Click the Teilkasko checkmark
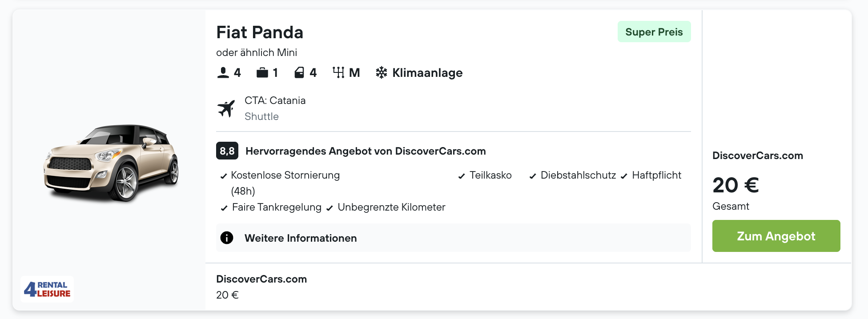This screenshot has width=868, height=319. pos(462,176)
